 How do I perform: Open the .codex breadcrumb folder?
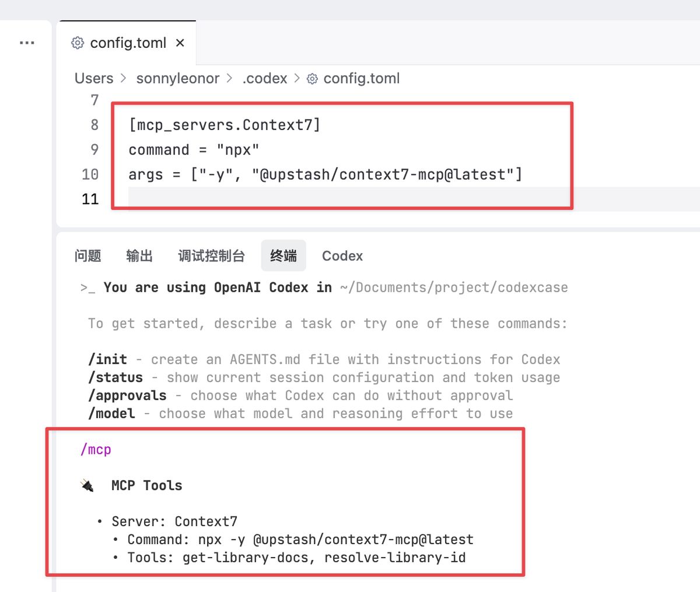click(265, 79)
